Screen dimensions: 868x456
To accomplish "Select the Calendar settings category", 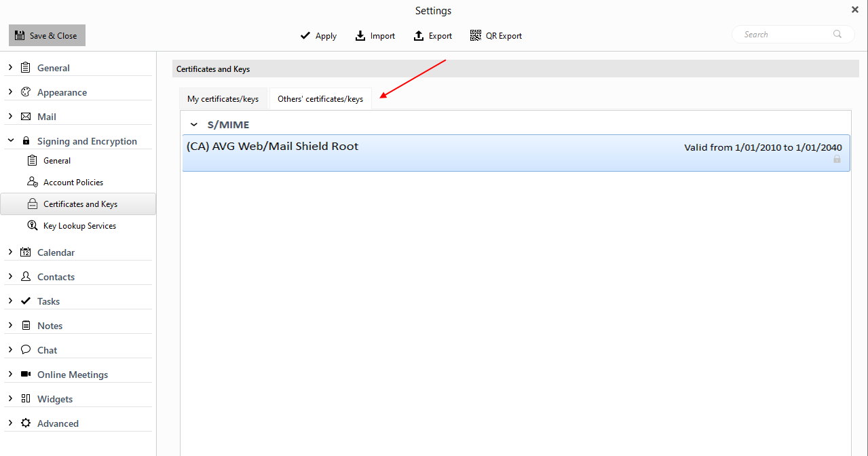I will 56,252.
